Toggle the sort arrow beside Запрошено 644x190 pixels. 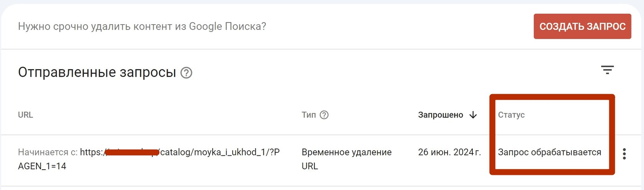point(473,115)
